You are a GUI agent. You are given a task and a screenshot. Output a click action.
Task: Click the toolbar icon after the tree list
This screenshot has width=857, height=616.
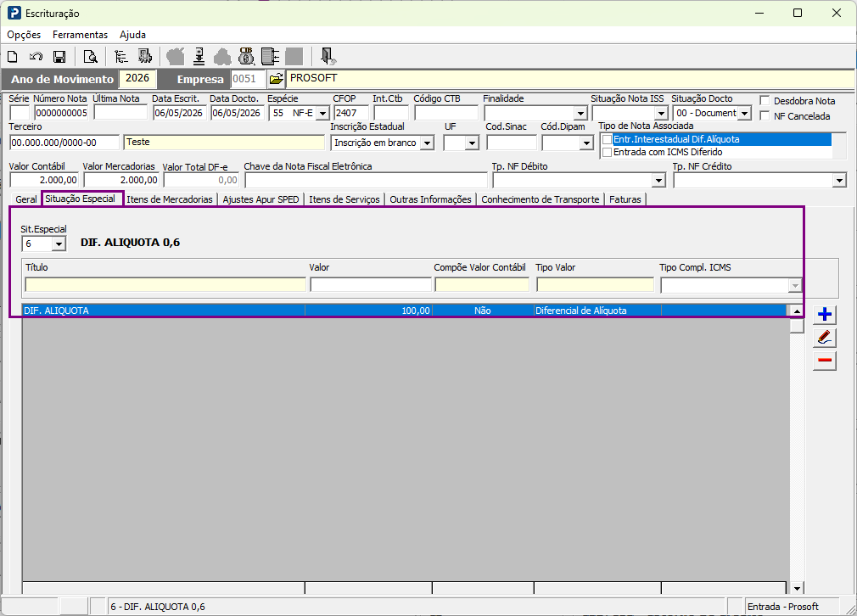coord(144,56)
